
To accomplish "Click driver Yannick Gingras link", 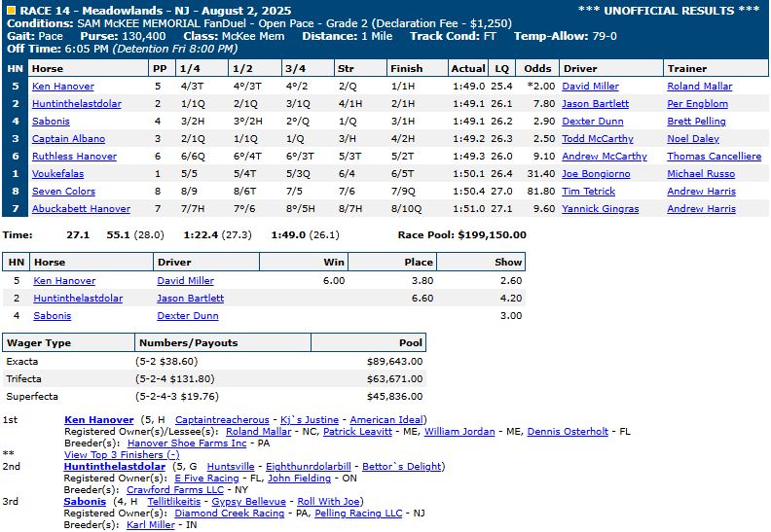I will click(x=598, y=209).
